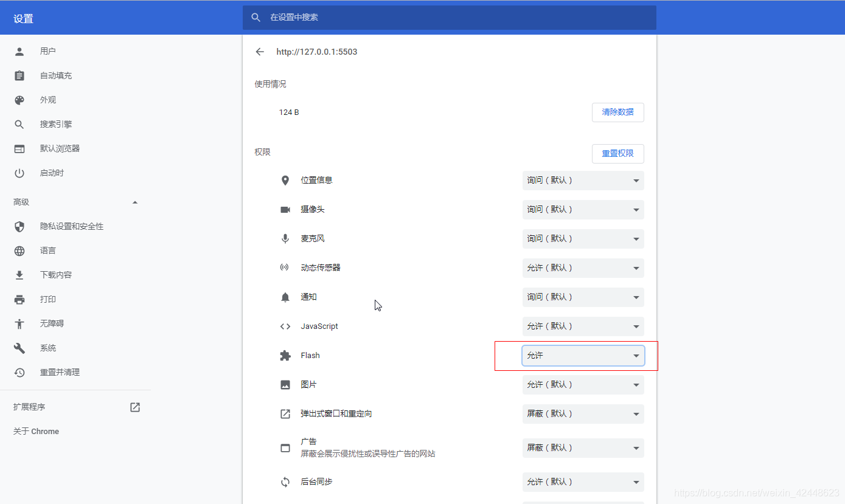Switch to the 外观 settings section
Viewport: 845px width, 504px height.
tap(48, 100)
